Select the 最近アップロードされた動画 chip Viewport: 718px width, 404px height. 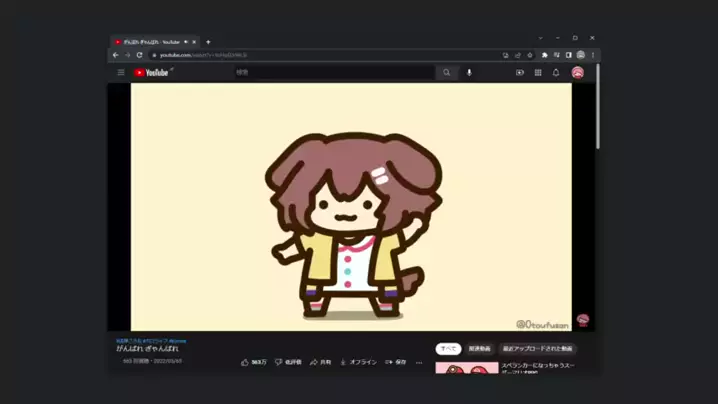click(x=538, y=349)
